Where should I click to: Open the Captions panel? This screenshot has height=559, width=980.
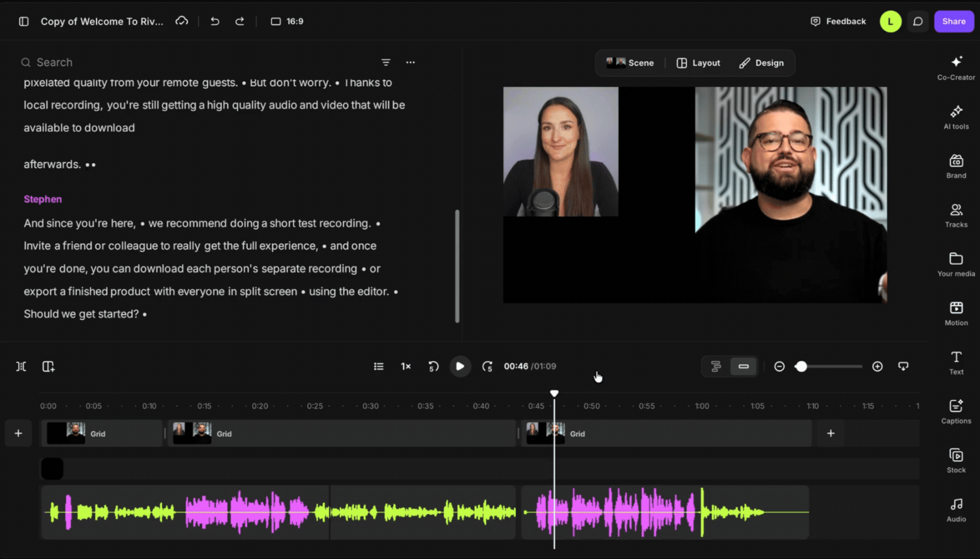coord(956,412)
